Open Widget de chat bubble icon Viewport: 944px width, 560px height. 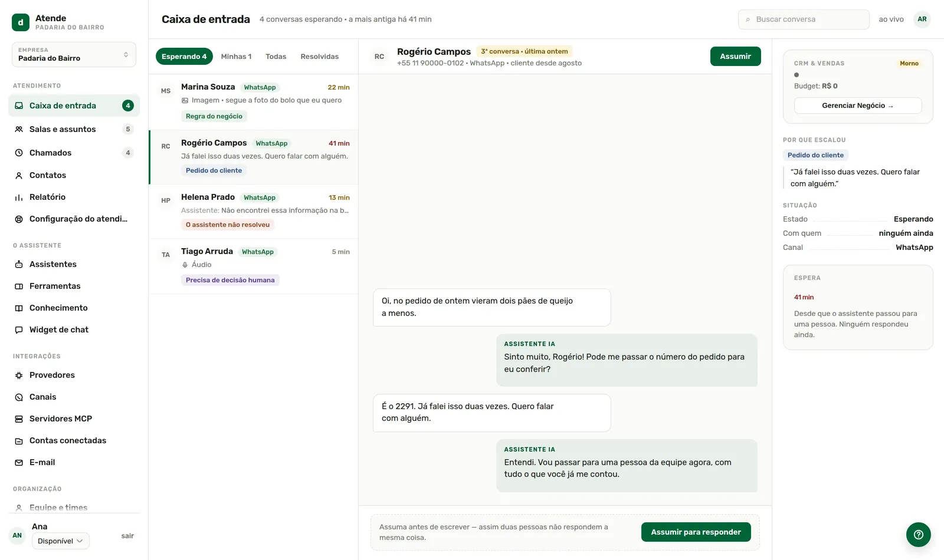pyautogui.click(x=19, y=330)
